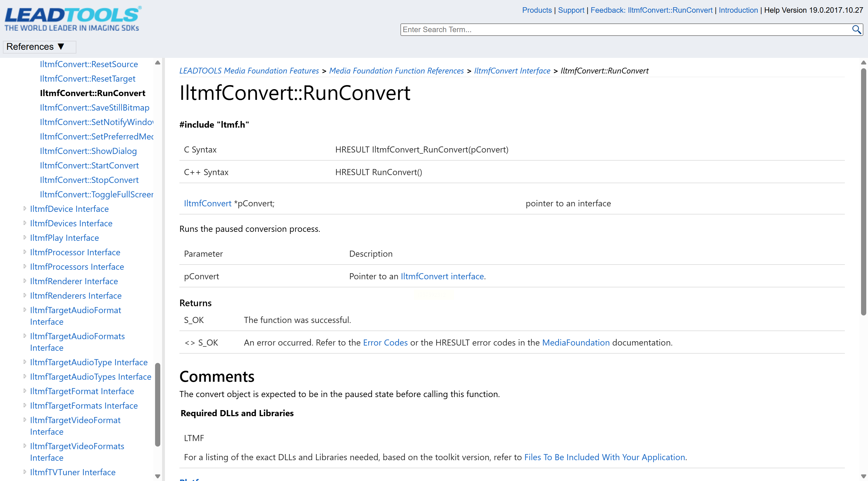The width and height of the screenshot is (868, 481).
Task: Open the Introduction link
Action: (738, 10)
